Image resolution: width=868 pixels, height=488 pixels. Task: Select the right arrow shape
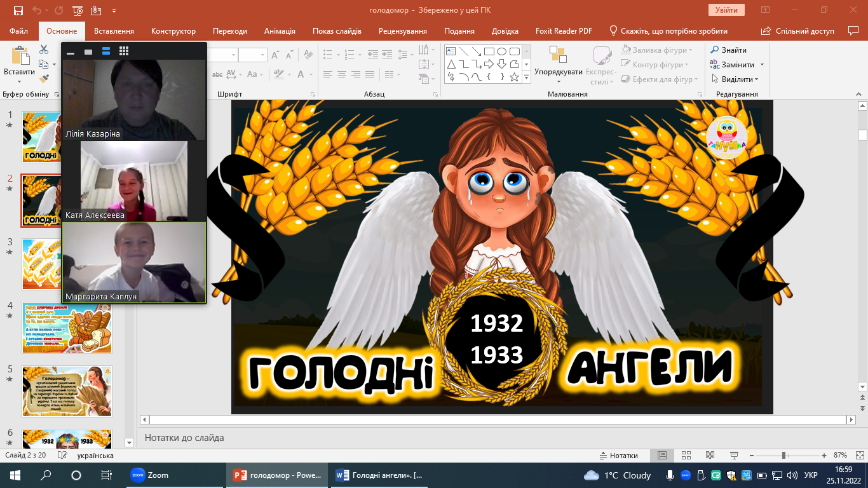click(489, 64)
